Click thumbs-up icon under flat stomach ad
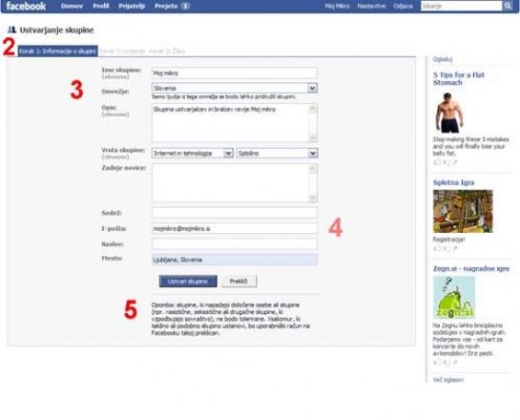The width and height of the screenshot is (520, 420). [437, 162]
